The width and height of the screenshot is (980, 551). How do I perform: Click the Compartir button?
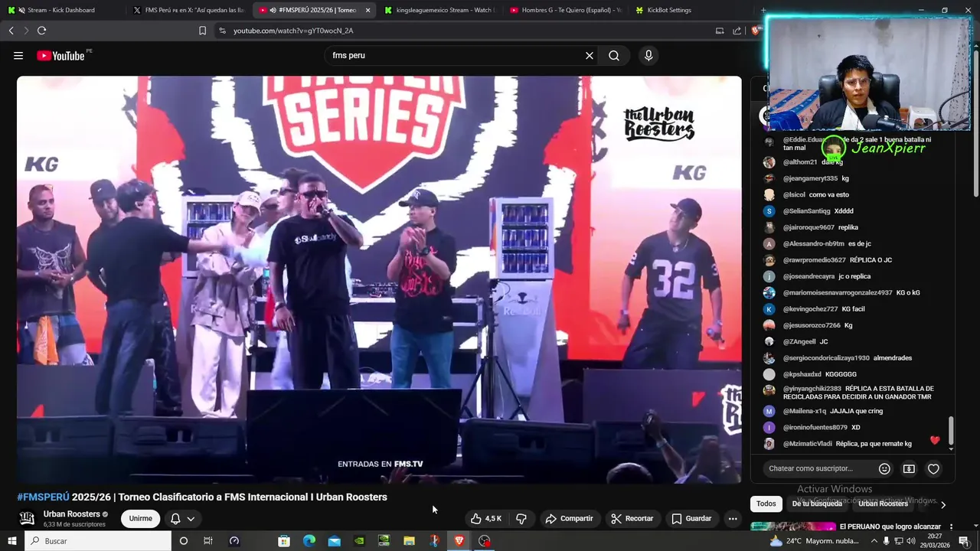tap(569, 519)
